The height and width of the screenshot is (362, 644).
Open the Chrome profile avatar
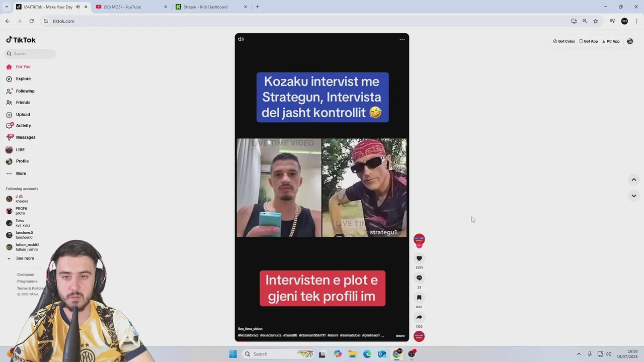tap(624, 21)
